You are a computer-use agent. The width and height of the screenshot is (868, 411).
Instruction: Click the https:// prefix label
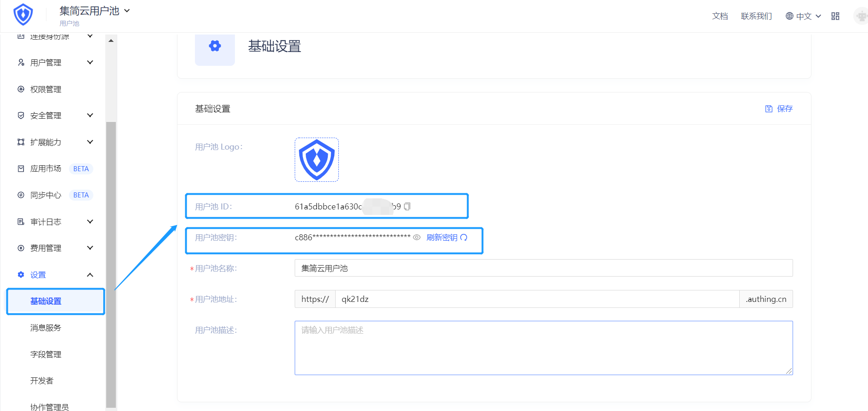point(315,299)
